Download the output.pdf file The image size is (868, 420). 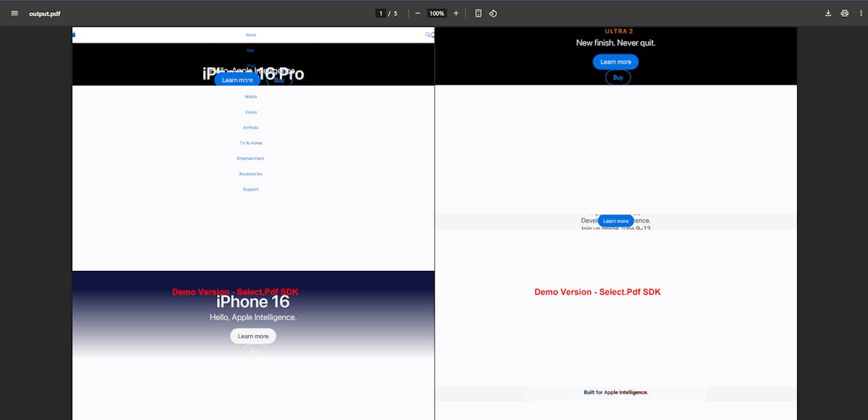pyautogui.click(x=827, y=13)
